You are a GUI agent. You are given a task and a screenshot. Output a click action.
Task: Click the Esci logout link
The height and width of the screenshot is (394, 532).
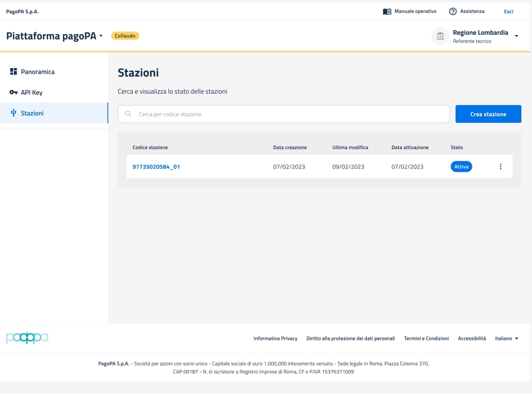(508, 12)
